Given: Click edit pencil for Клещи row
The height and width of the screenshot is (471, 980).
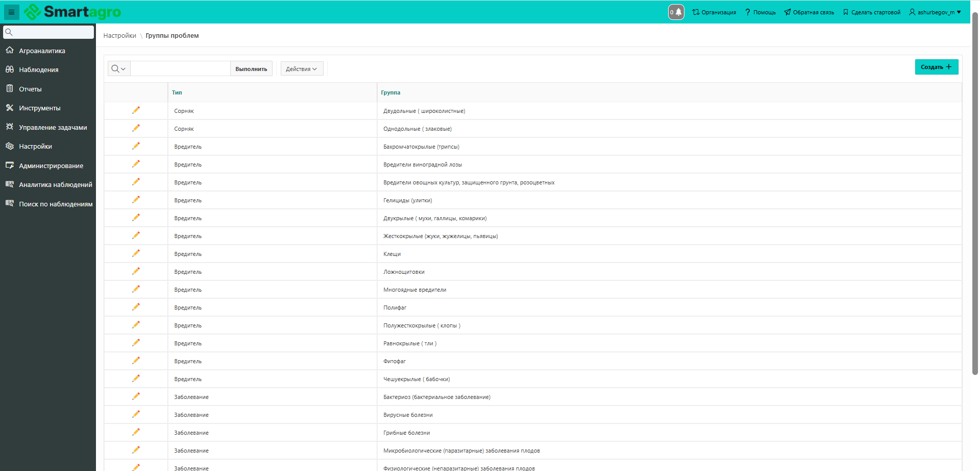Looking at the screenshot, I should (136, 253).
